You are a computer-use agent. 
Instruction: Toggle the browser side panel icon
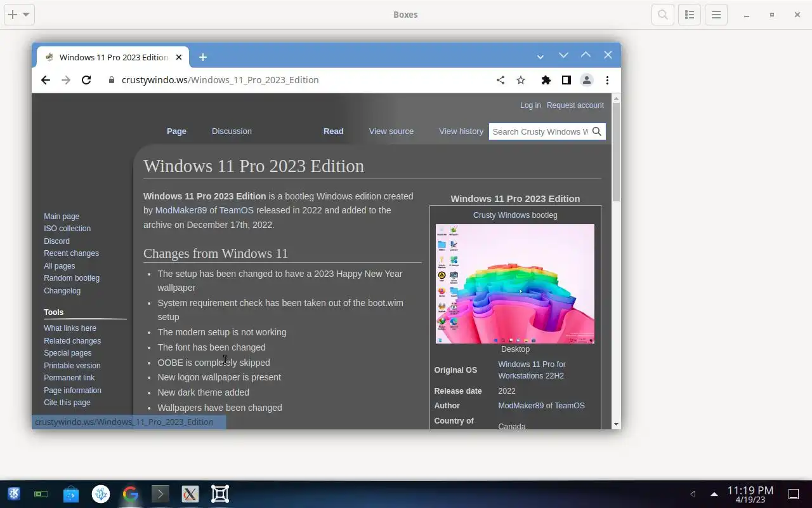(566, 80)
